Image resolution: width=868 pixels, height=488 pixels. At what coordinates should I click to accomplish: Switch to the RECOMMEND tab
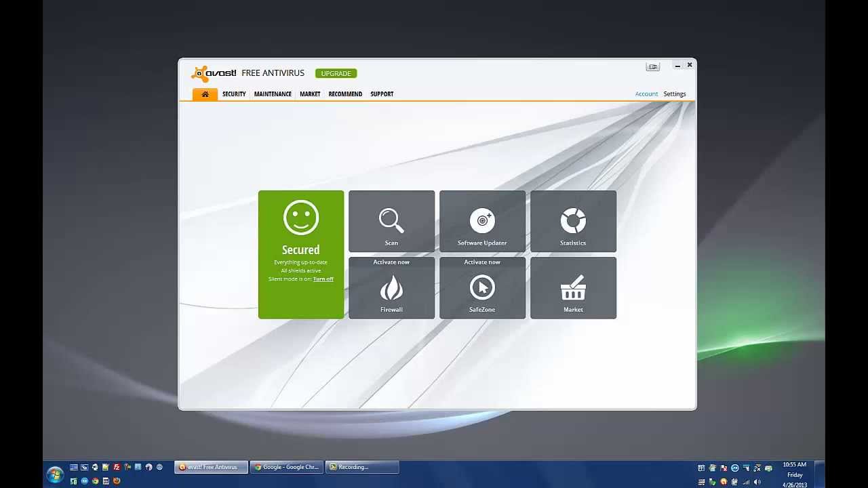click(x=345, y=94)
